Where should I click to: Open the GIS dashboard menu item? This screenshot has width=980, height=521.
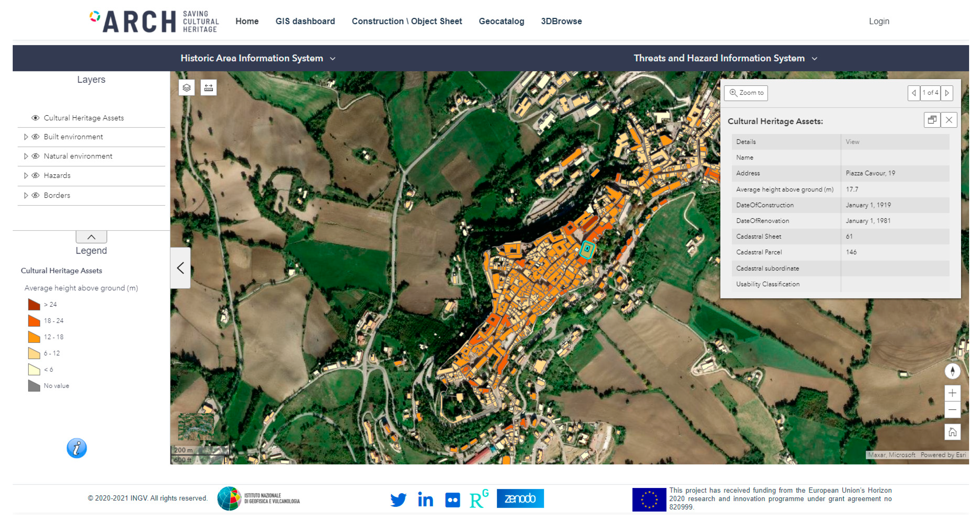point(305,21)
